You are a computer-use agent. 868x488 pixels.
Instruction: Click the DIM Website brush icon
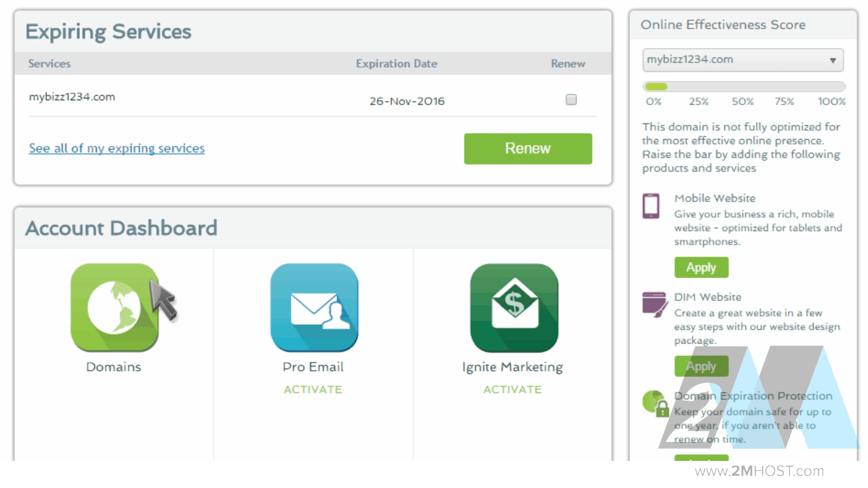pyautogui.click(x=655, y=304)
